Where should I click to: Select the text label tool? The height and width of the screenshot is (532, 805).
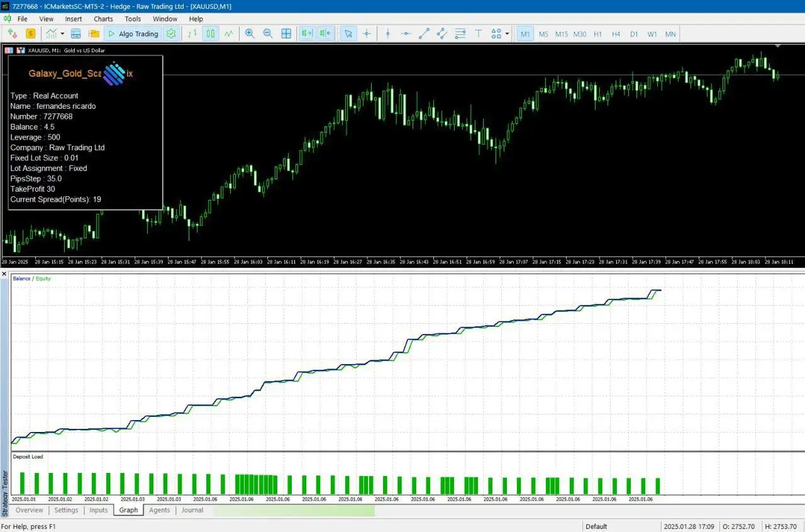[x=478, y=34]
